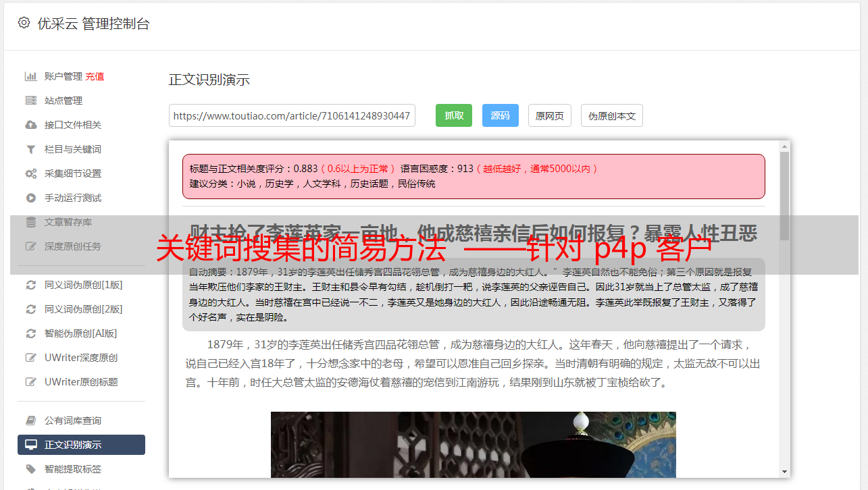Click 手动运行测试 play icon

click(30, 198)
